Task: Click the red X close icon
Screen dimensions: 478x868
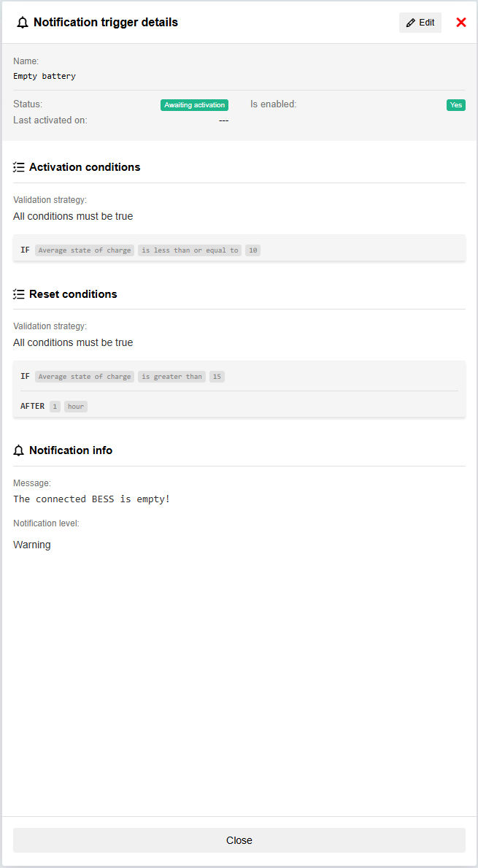Action: coord(461,23)
